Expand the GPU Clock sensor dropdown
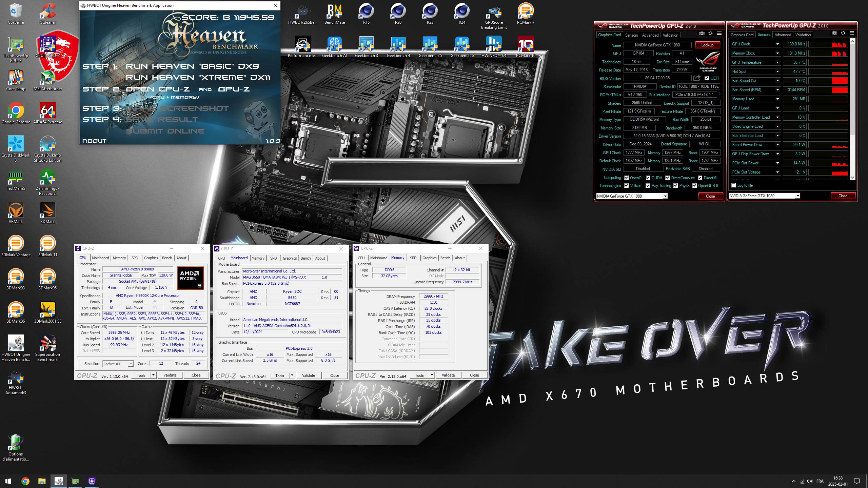Image resolution: width=868 pixels, height=488 pixels. (777, 44)
